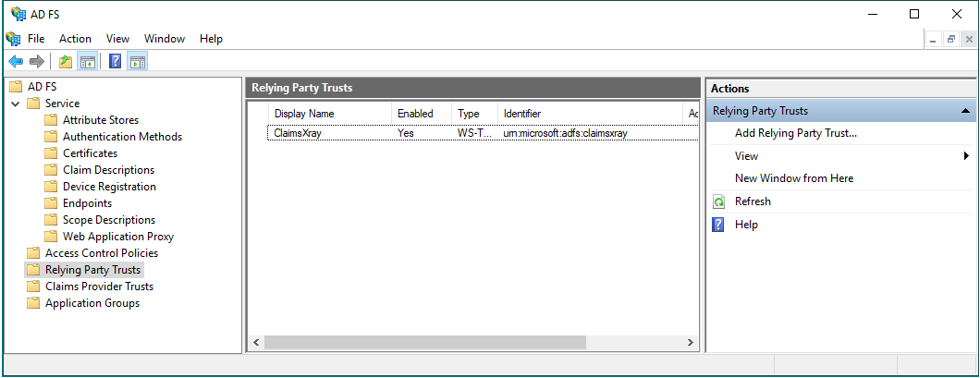Toggle the Show/Hide Console Tree toolbar icon
Image resolution: width=980 pixels, height=378 pixels.
(x=88, y=62)
